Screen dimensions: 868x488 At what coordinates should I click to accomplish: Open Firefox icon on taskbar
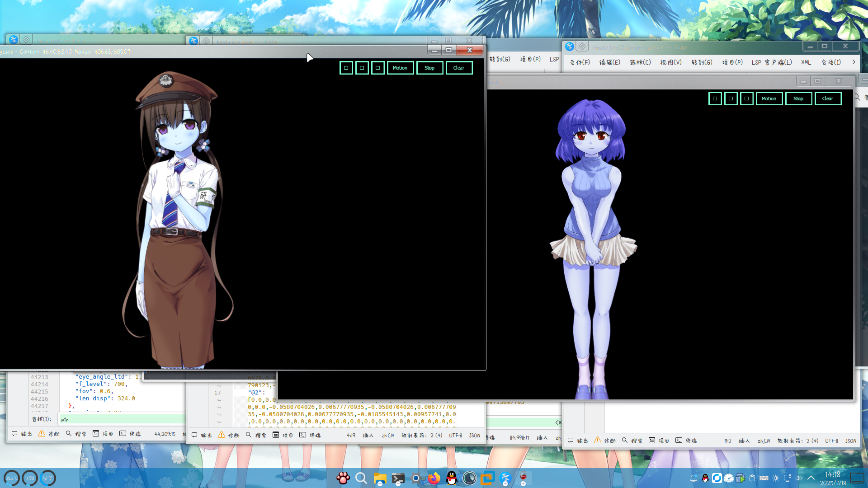[x=434, y=478]
